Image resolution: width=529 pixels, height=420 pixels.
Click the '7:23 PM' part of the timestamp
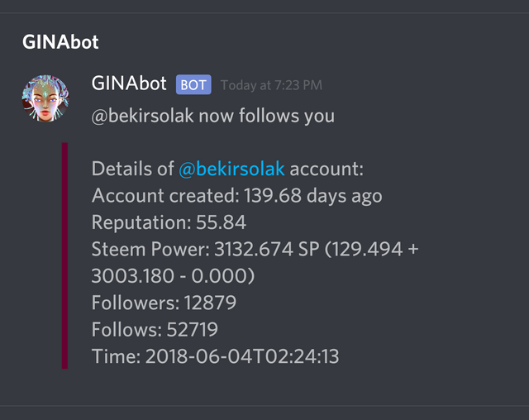(298, 85)
